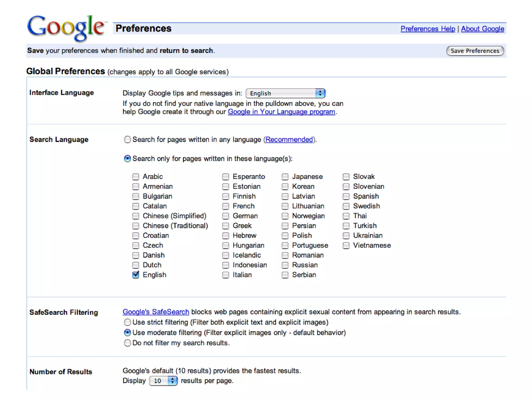Tick the Spanish language checkbox
The width and height of the screenshot is (532, 399).
pos(346,196)
